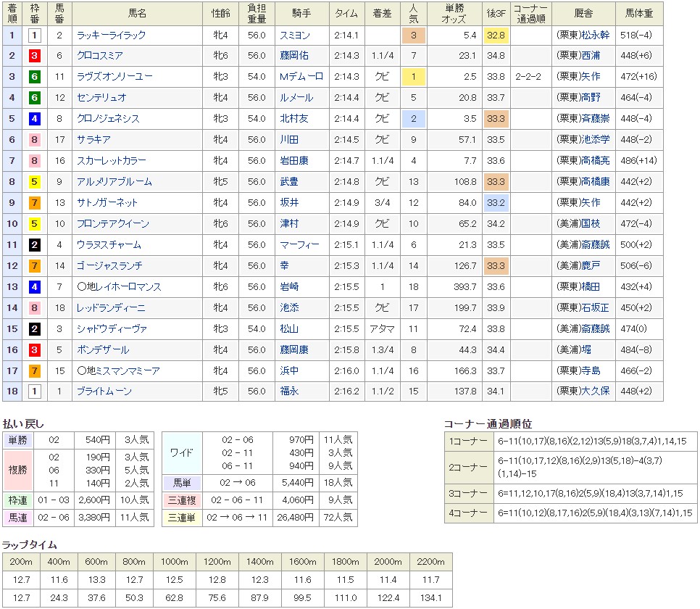700x609 pixels.
Task: Open horse link サトノガーネット
Action: [x=107, y=203]
